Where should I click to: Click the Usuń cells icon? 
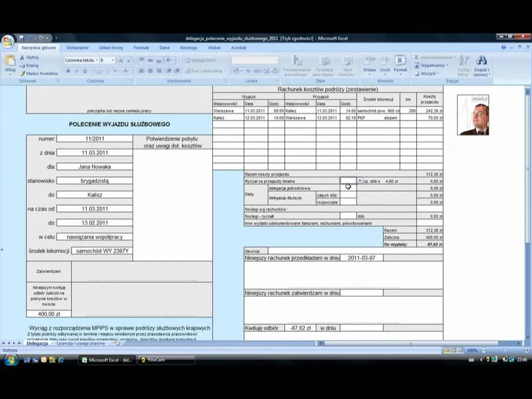(385, 61)
